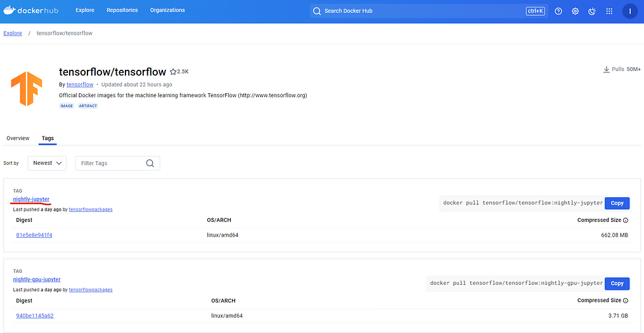Open the nightly-gpu-jupyter tag link
Viewport: 644px width, 333px height.
pos(37,280)
